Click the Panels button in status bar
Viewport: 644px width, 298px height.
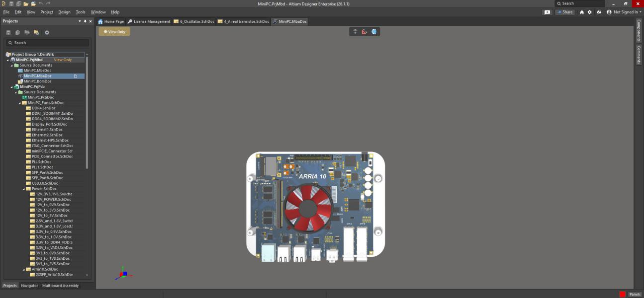coord(635,295)
